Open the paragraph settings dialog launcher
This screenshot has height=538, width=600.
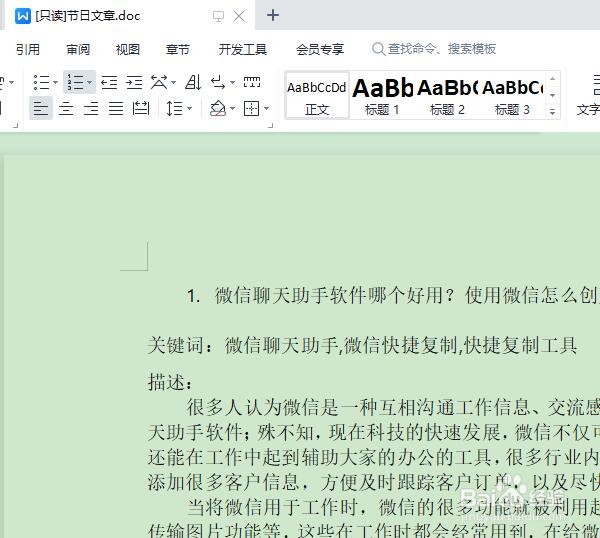[x=271, y=125]
